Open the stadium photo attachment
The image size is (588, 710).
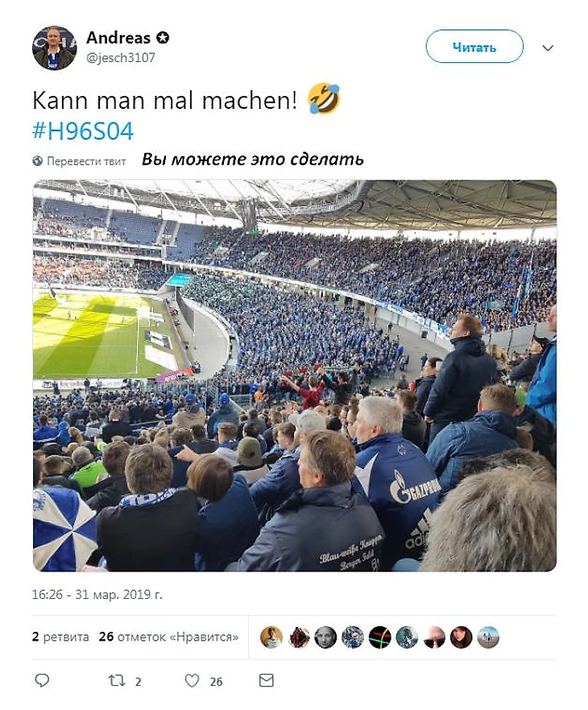point(295,376)
